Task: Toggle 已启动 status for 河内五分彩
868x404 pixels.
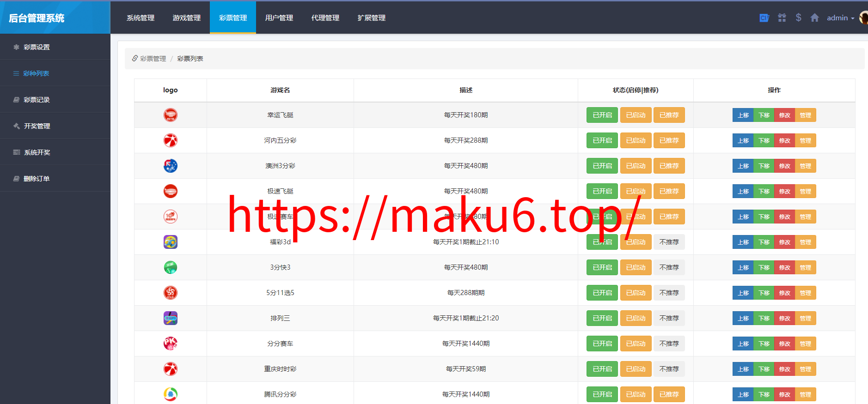Action: pos(636,140)
